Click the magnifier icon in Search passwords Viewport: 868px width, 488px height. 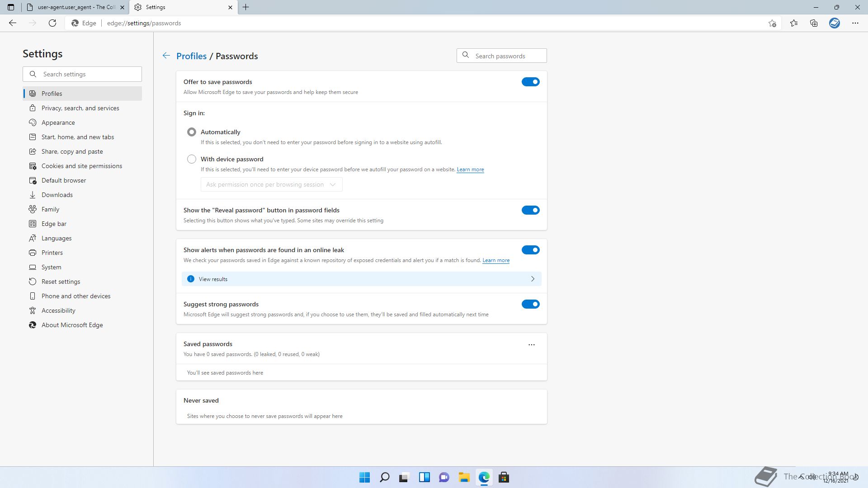(466, 55)
